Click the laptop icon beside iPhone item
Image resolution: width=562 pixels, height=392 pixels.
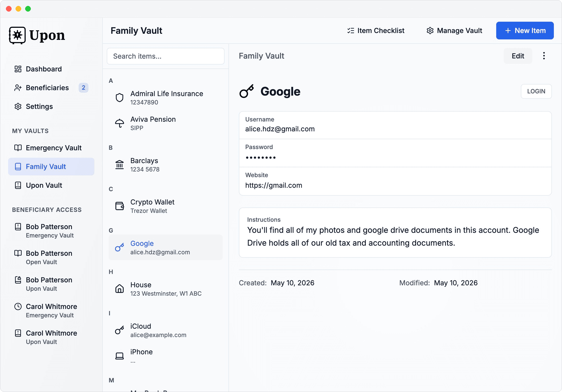120,356
